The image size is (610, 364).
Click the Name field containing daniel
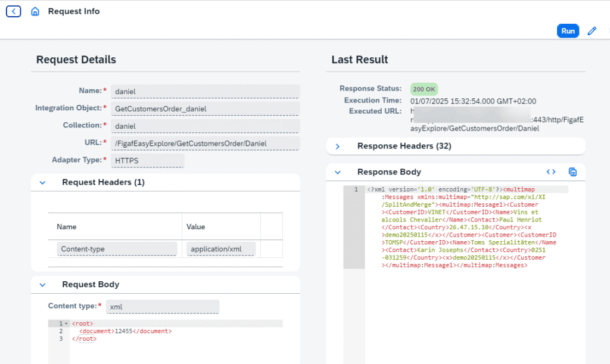206,91
